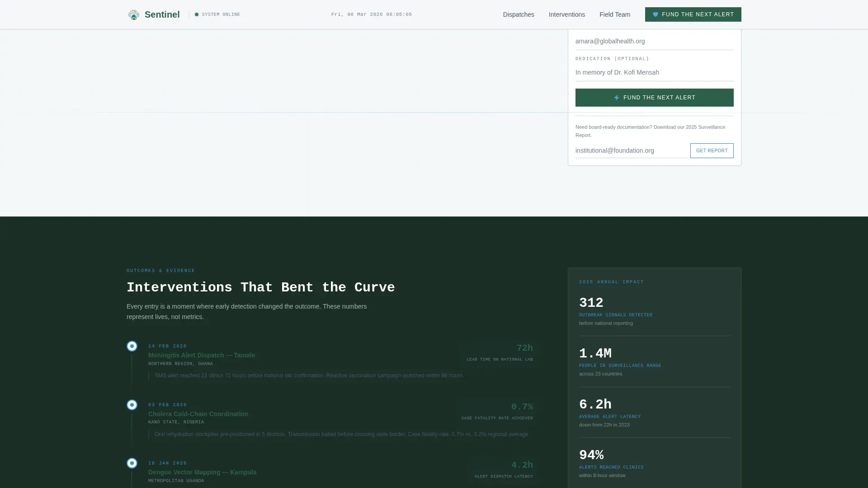868x488 pixels.
Task: Click the heart icon in header fund button
Action: [656, 14]
